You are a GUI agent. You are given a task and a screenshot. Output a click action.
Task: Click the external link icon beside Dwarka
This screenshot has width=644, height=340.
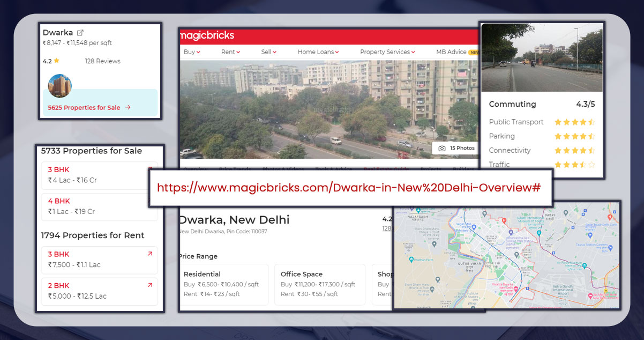[x=81, y=32]
